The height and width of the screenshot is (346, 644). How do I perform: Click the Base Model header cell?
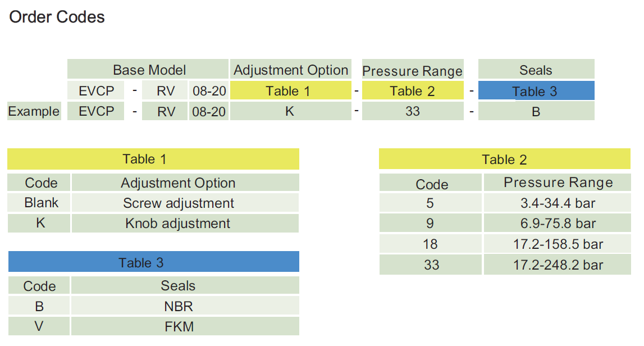(149, 70)
